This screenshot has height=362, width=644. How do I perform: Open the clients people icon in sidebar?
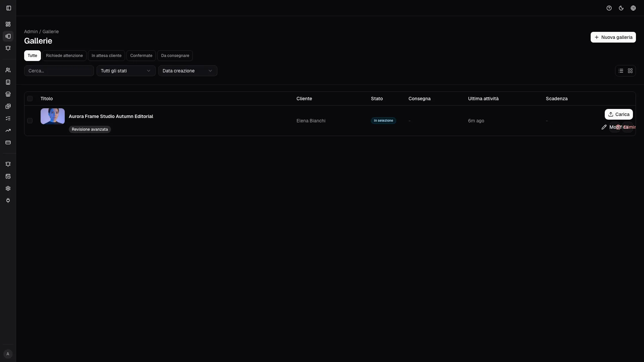point(8,70)
